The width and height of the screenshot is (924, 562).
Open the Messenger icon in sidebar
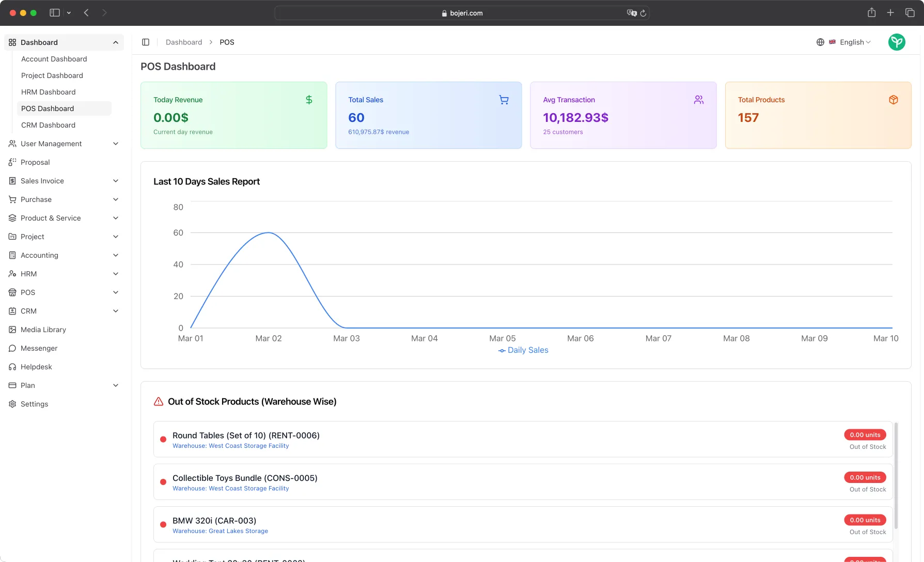tap(12, 348)
